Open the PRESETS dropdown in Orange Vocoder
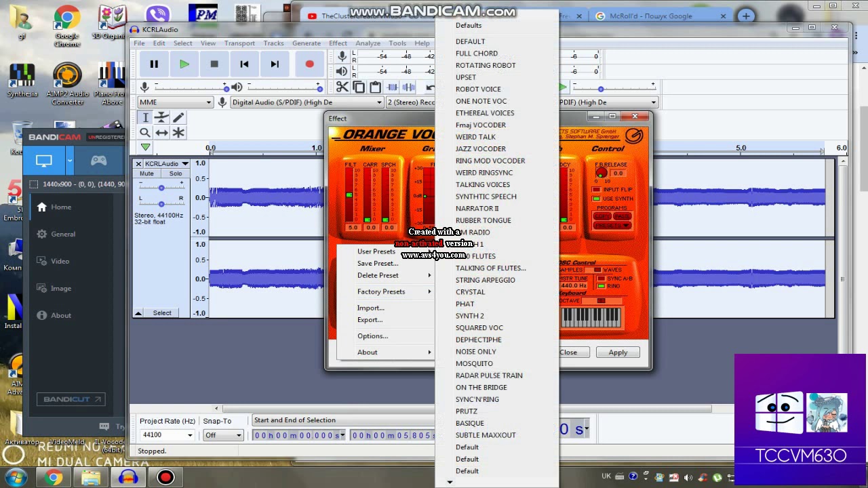 612,225
